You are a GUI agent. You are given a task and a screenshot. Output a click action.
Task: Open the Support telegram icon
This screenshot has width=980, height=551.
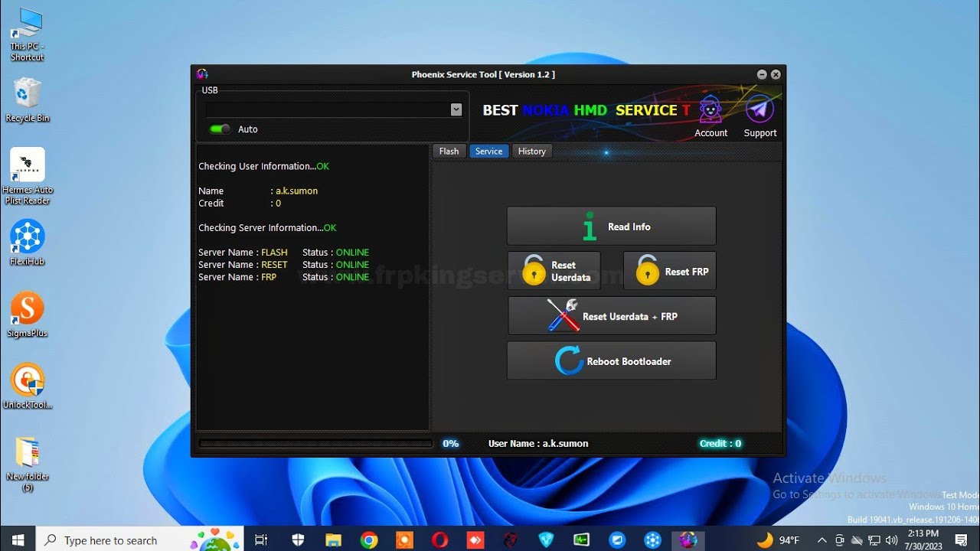pos(760,116)
